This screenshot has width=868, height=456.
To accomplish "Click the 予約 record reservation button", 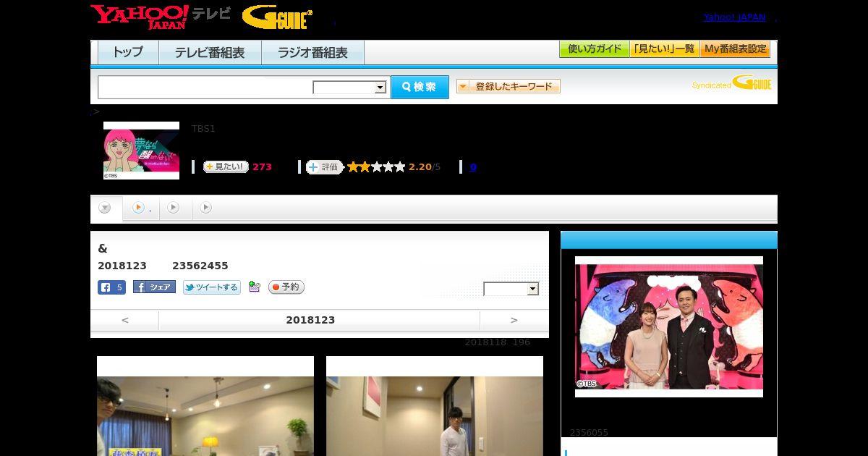I will (x=286, y=287).
